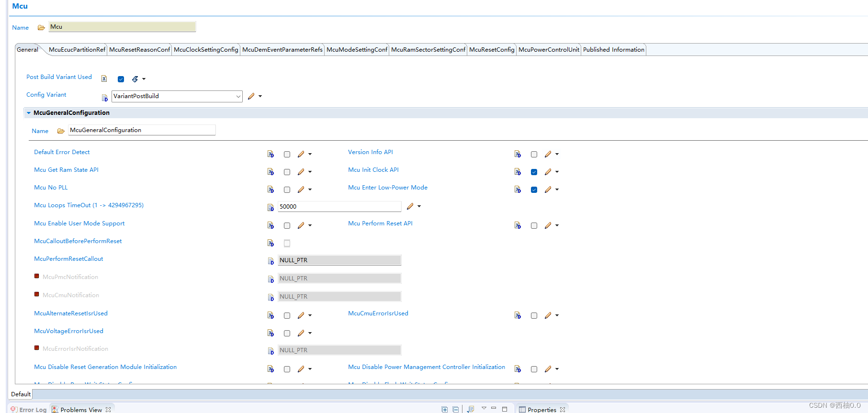The height and width of the screenshot is (413, 868).
Task: Click the Post Build Variant Used restore-default icon
Action: point(135,79)
